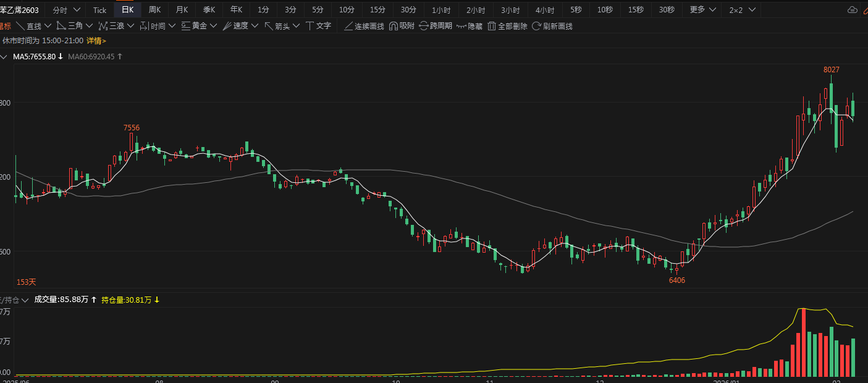Open the 三浪 dropdown arrow
Image resolution: width=868 pixels, height=383 pixels.
tap(130, 26)
